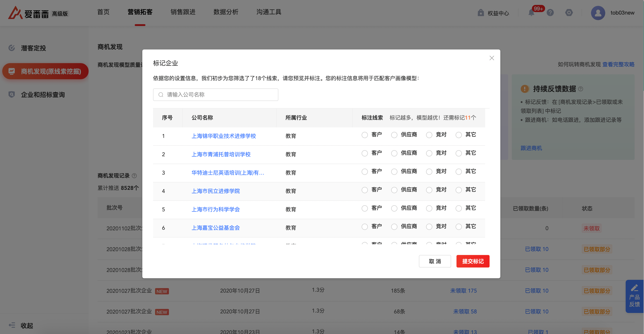Viewport: 644px width, 334px height.
Task: Click 权益中心 label in header
Action: tap(498, 13)
